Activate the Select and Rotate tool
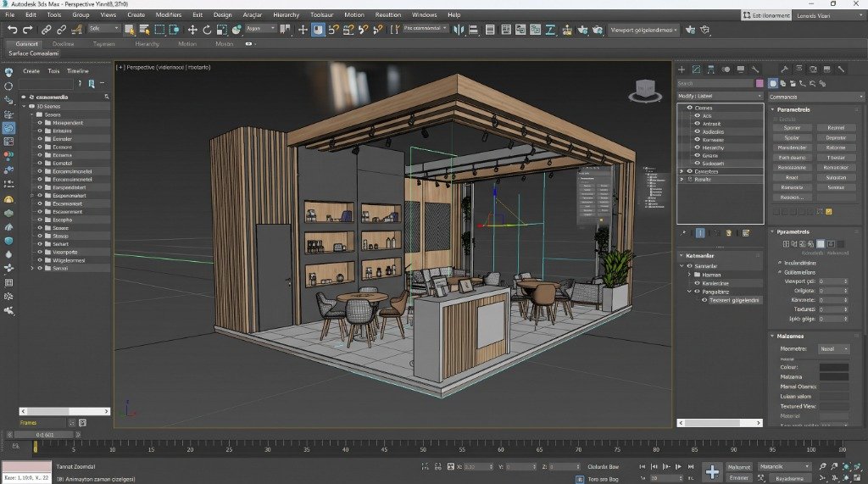 click(207, 30)
